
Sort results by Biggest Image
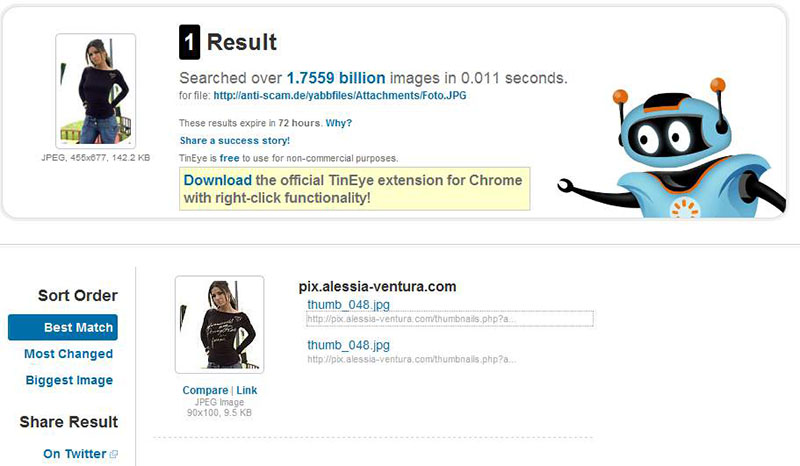point(69,380)
